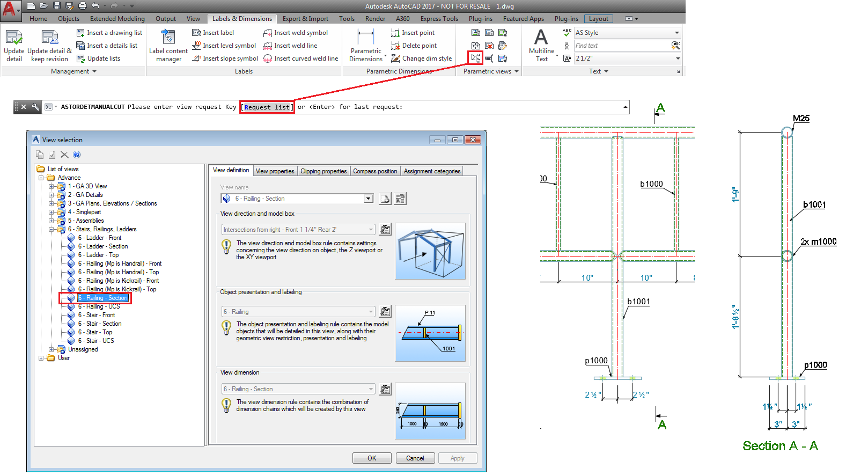The height and width of the screenshot is (476, 868).
Task: Click OK in View selection dialog
Action: [372, 458]
